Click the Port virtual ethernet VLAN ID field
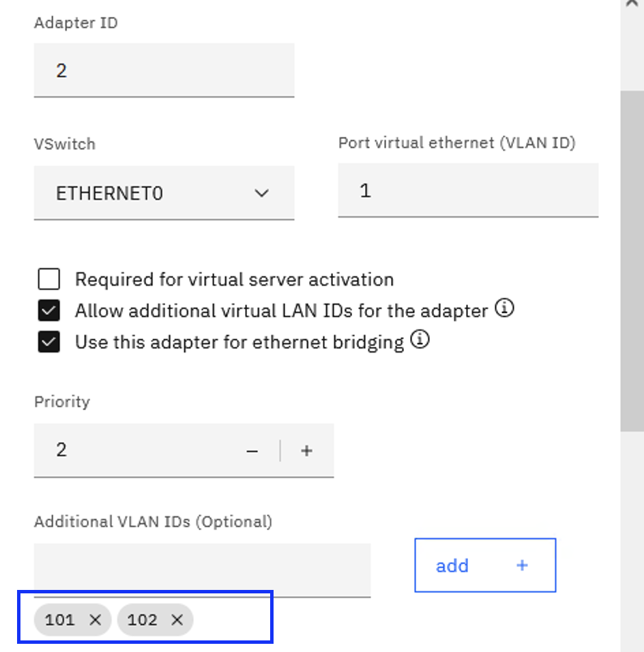The height and width of the screenshot is (652, 644). click(468, 190)
